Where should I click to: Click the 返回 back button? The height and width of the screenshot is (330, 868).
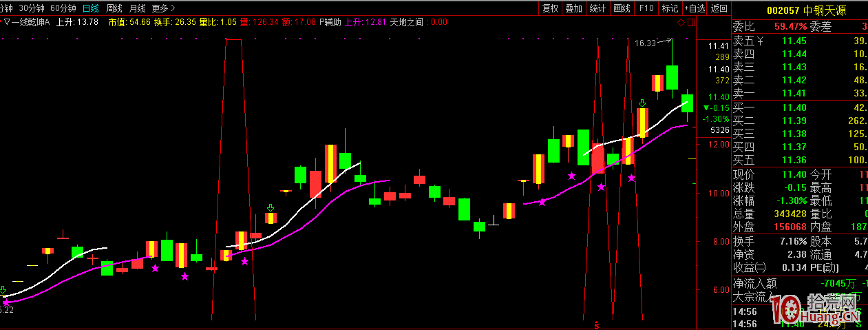(719, 8)
